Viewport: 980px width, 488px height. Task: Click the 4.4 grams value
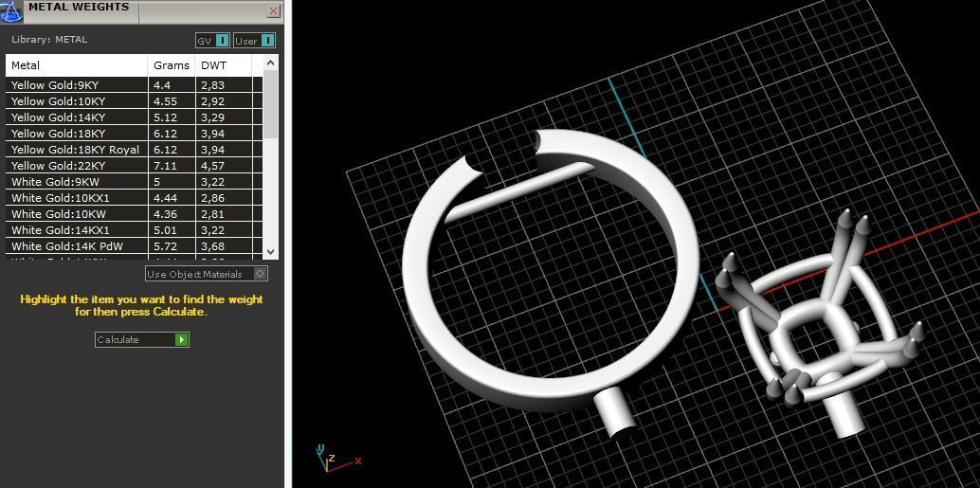(162, 85)
